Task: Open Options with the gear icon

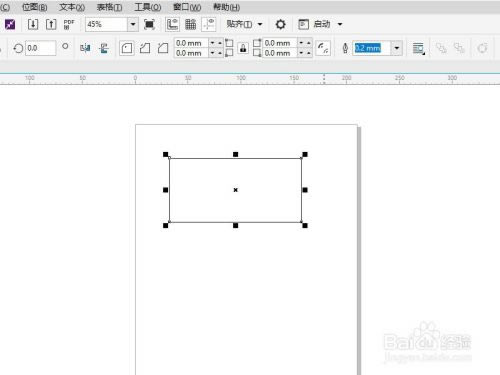Action: 280,24
